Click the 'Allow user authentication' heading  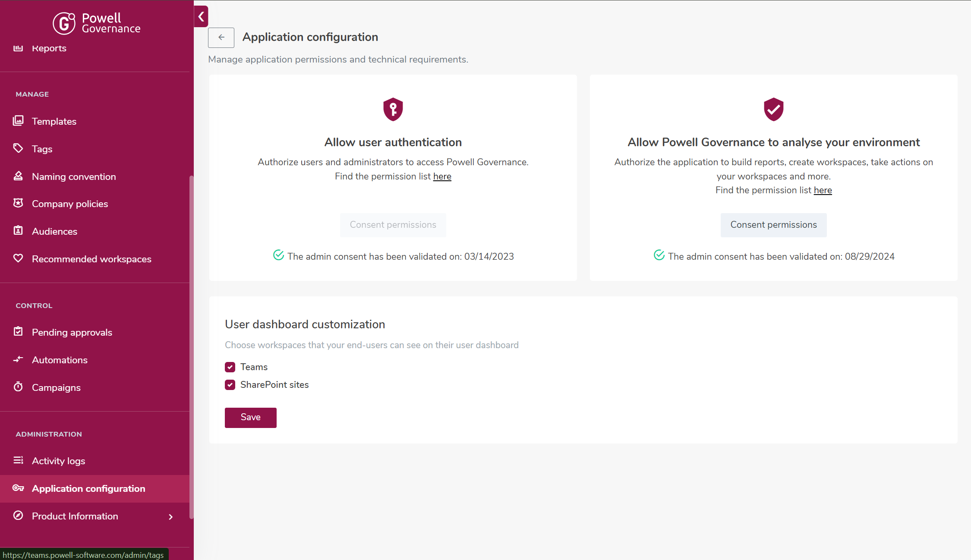pos(393,142)
